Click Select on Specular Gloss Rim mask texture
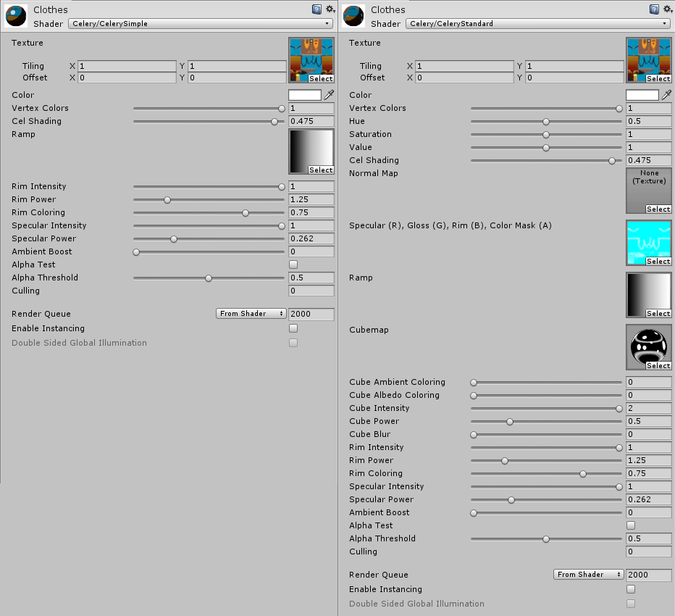This screenshot has height=616, width=675. [658, 261]
